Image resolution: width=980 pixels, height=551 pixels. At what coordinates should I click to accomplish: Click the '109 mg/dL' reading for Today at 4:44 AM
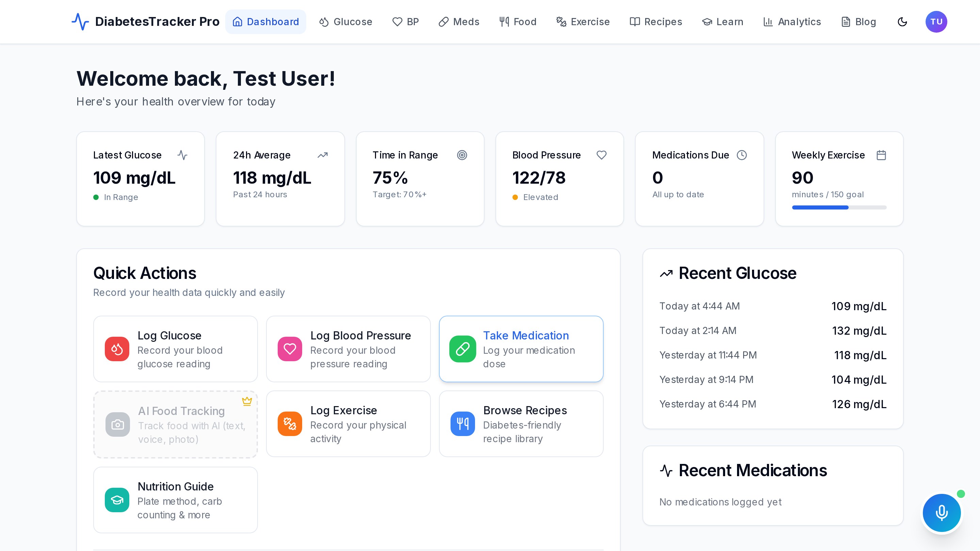(859, 306)
